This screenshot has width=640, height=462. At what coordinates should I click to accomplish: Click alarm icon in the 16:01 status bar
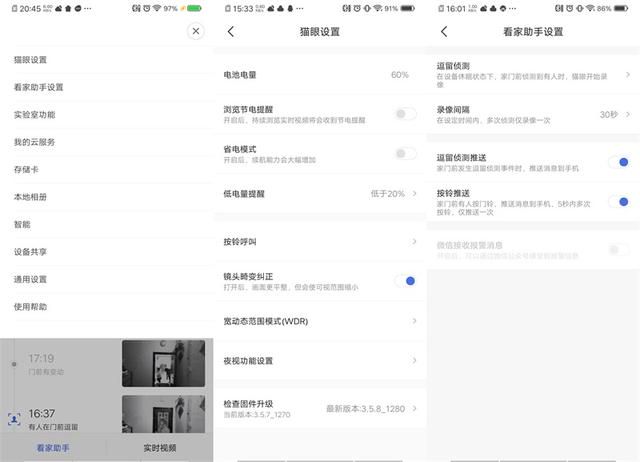click(569, 8)
